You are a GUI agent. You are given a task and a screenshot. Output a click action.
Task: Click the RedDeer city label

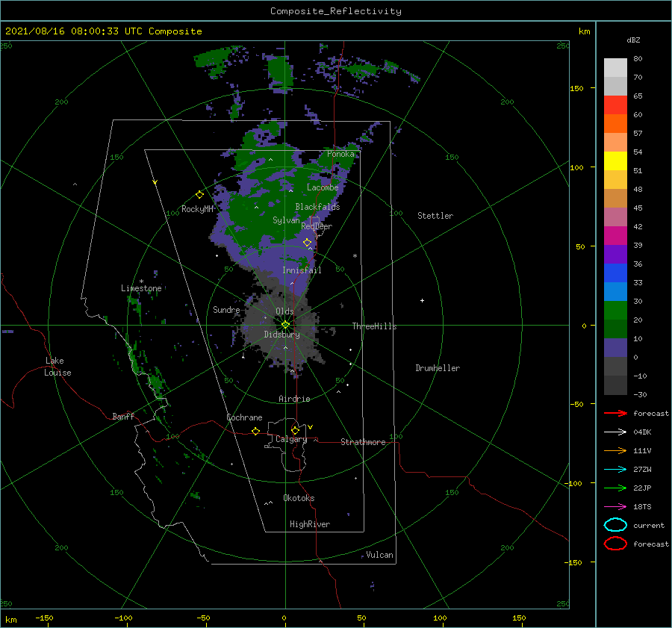coord(317,226)
